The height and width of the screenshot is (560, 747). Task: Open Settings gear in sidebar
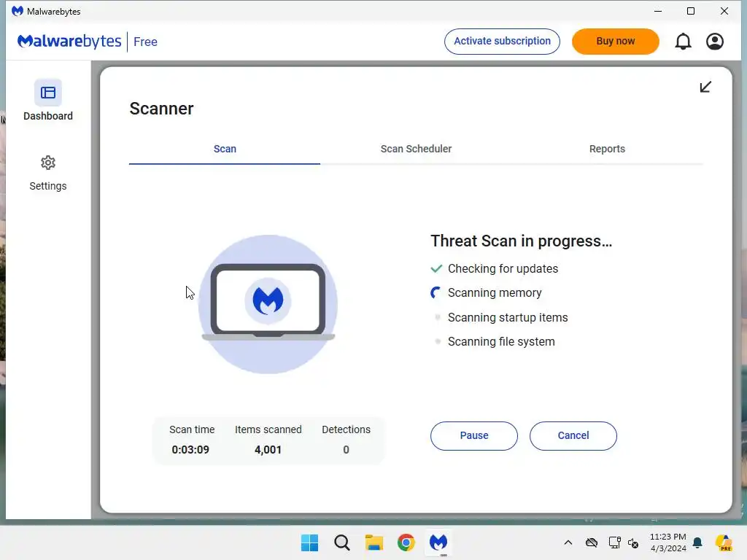(x=47, y=163)
